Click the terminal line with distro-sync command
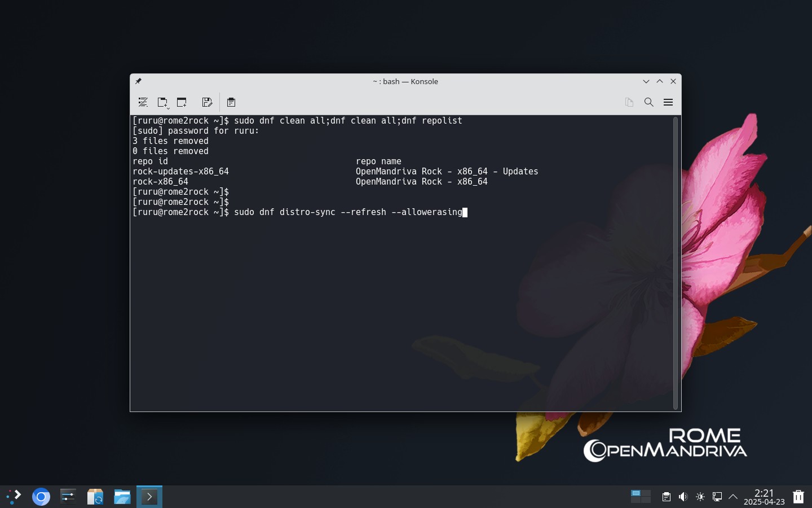The image size is (812, 508). tap(300, 212)
